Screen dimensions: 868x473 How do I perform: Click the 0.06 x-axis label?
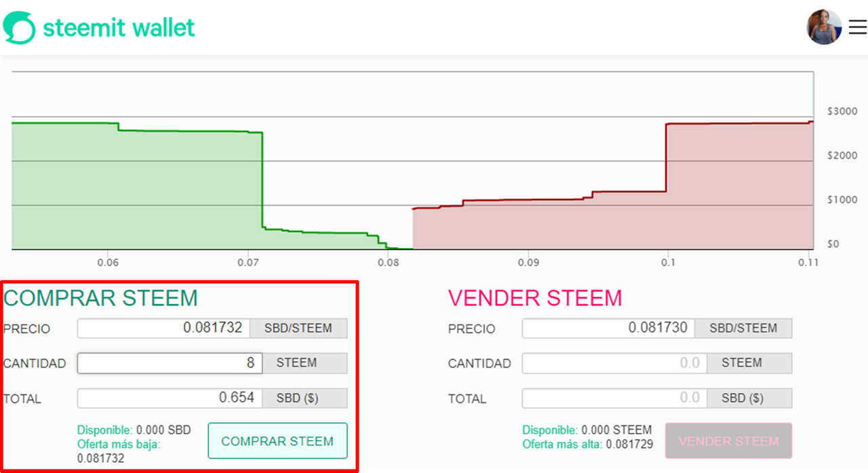coord(108,261)
